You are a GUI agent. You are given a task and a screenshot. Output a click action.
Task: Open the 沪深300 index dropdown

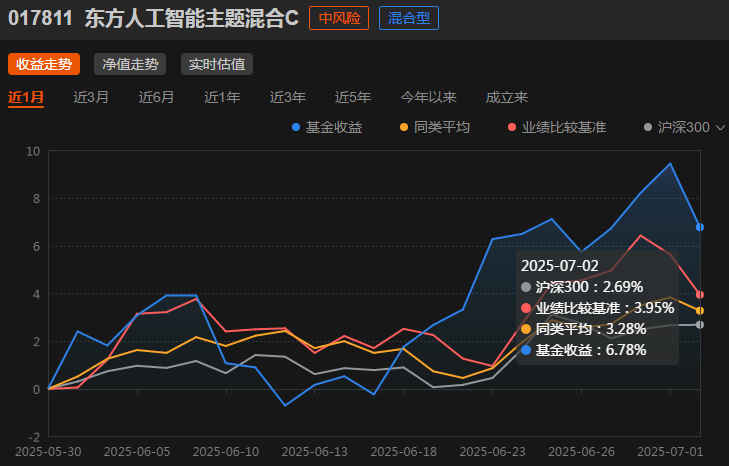click(x=684, y=127)
